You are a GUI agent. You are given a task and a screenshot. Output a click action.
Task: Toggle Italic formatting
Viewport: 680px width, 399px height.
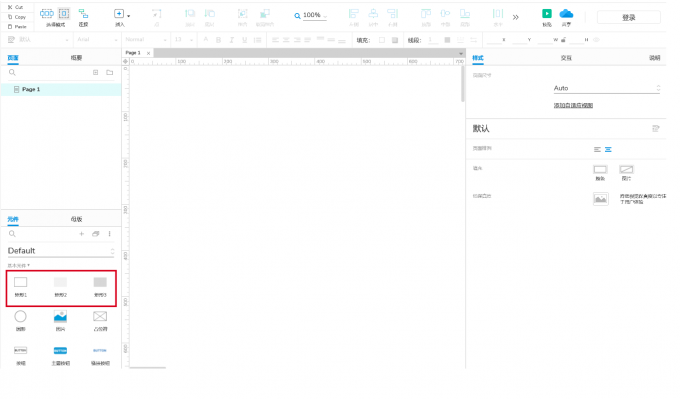[x=232, y=40]
